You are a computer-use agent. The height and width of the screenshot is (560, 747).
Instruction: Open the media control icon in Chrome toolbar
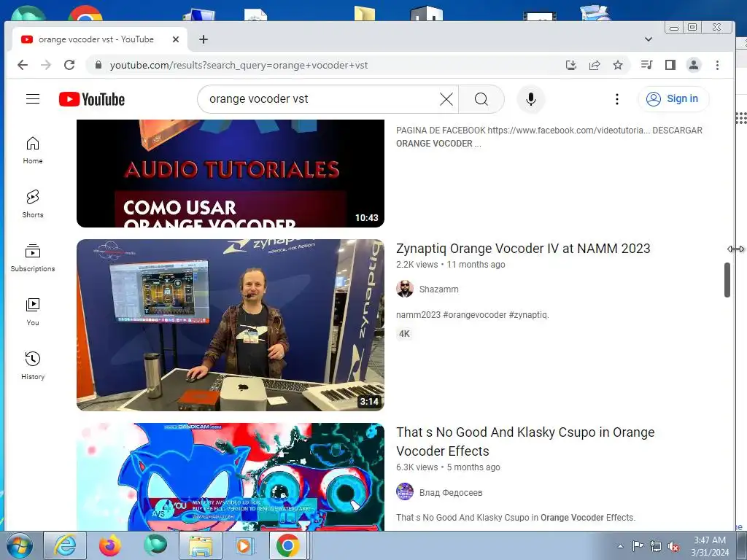(646, 65)
